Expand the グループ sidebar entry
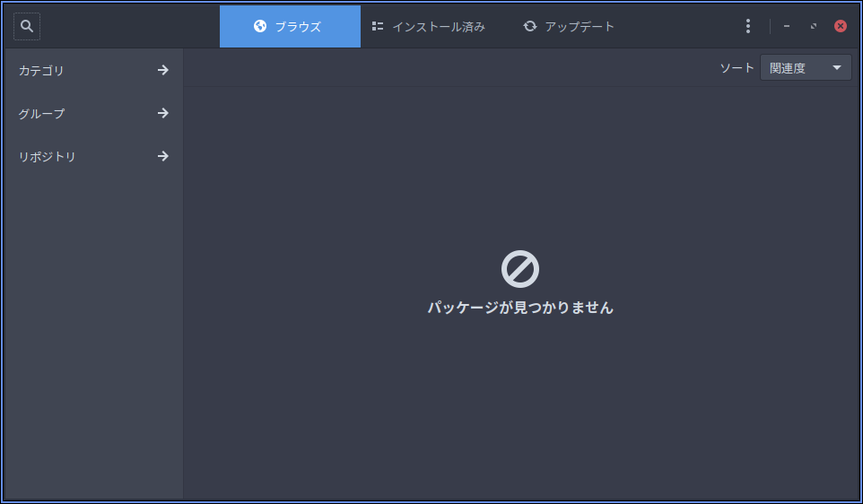The width and height of the screenshot is (863, 504). [93, 113]
